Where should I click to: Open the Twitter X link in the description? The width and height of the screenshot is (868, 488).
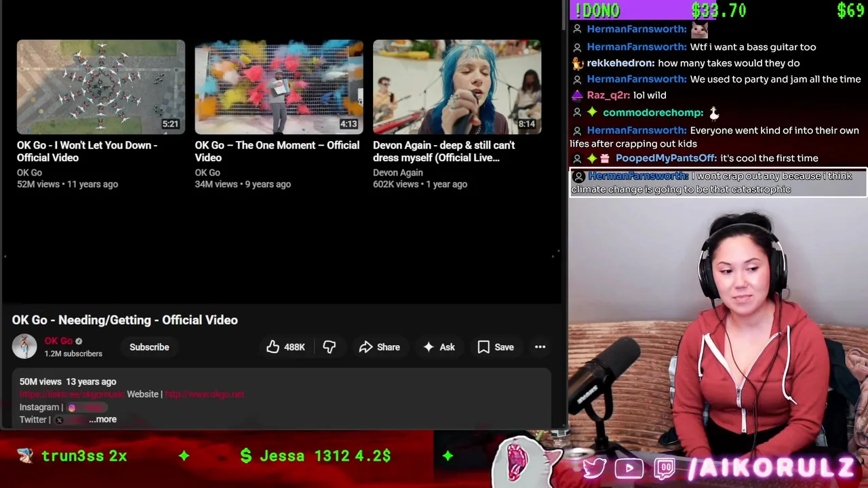click(x=70, y=420)
